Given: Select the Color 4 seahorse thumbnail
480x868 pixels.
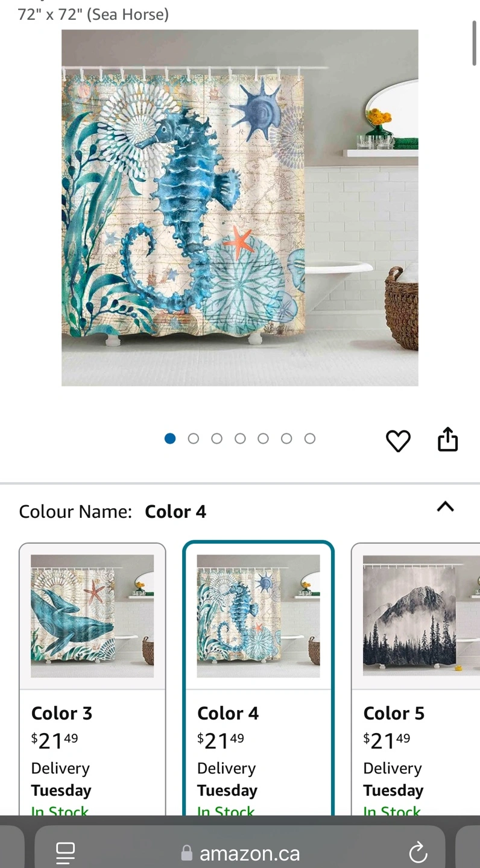Looking at the screenshot, I should (258, 616).
